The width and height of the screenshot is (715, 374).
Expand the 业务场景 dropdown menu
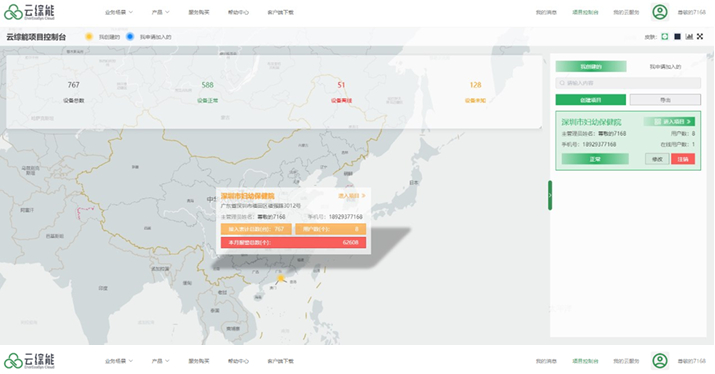click(119, 12)
